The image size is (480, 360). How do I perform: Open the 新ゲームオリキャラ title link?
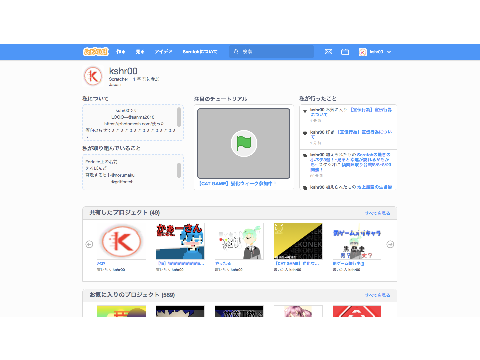(x=348, y=263)
